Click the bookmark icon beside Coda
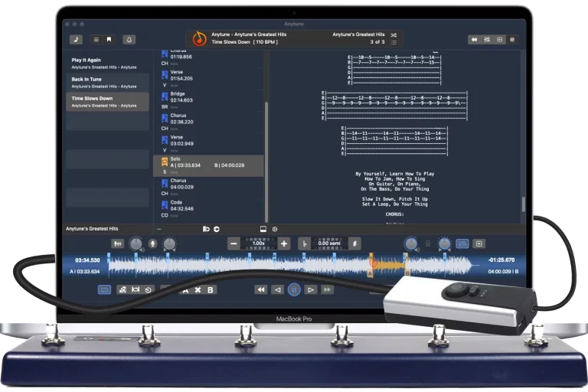 pos(165,205)
